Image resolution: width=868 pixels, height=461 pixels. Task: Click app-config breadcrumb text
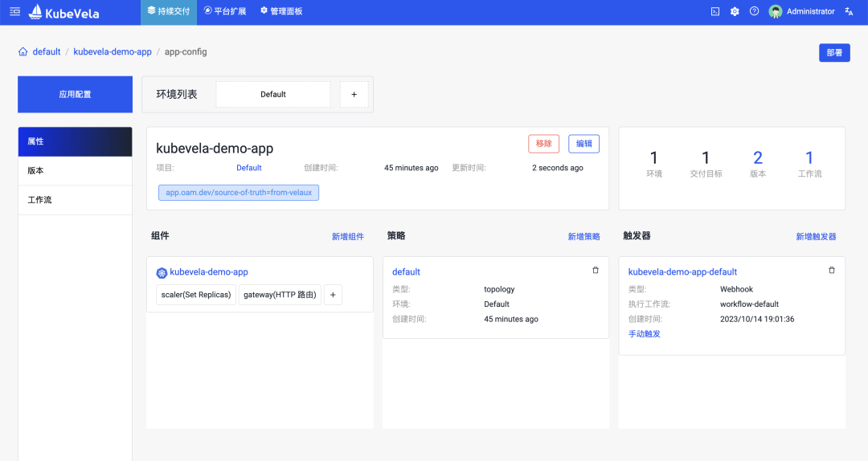point(186,51)
